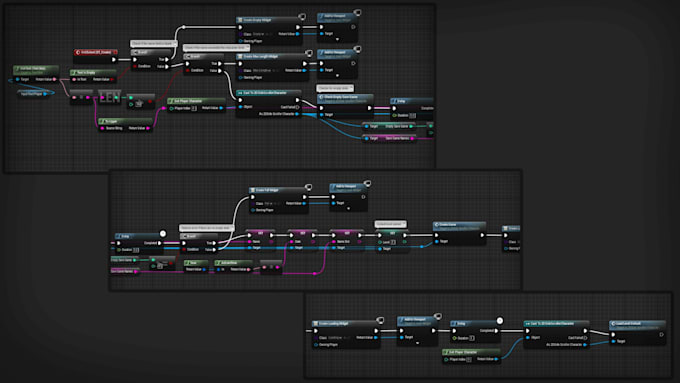Select the third magenta SET node
The height and width of the screenshot is (383, 680).
(347, 240)
